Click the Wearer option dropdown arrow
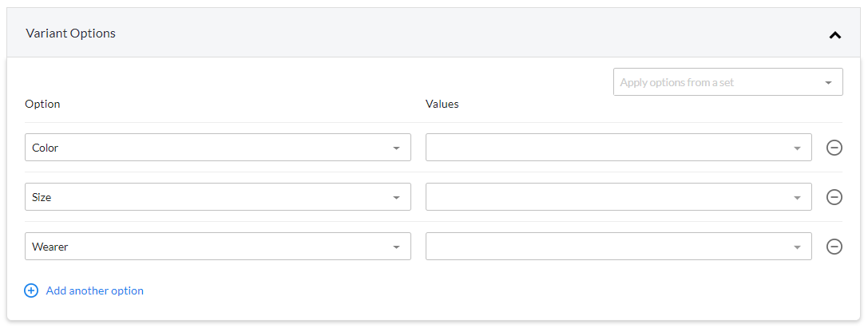Viewport: 868px width, 328px height. [x=396, y=247]
